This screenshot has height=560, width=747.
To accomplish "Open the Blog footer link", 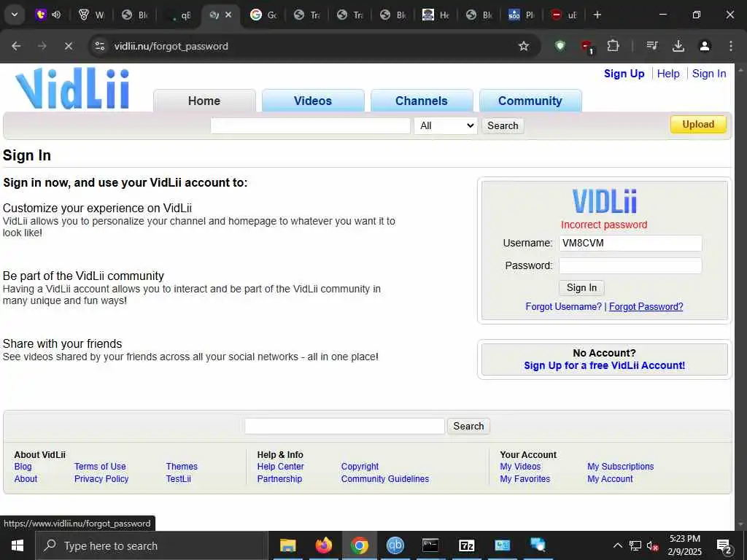I will [23, 467].
